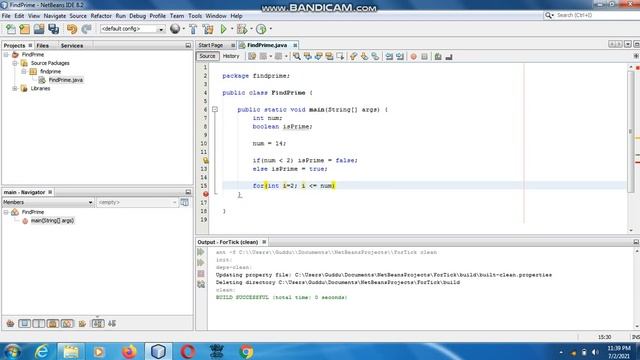Run the project with green play icon
This screenshot has width=640, height=360.
(223, 29)
